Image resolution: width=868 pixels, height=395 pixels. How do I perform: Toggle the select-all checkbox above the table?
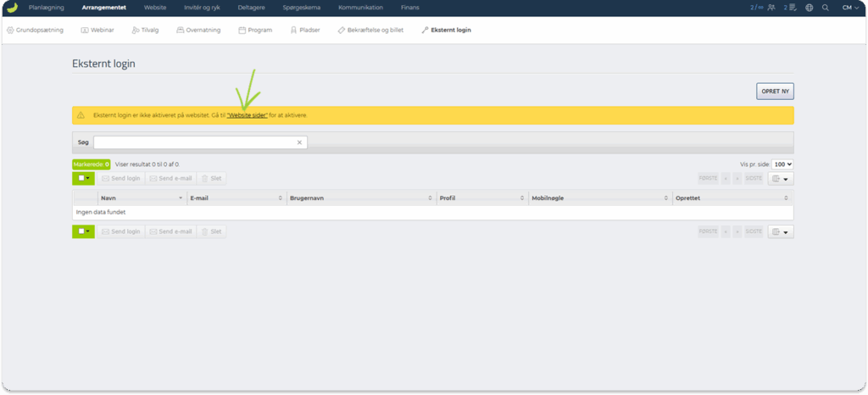point(81,179)
